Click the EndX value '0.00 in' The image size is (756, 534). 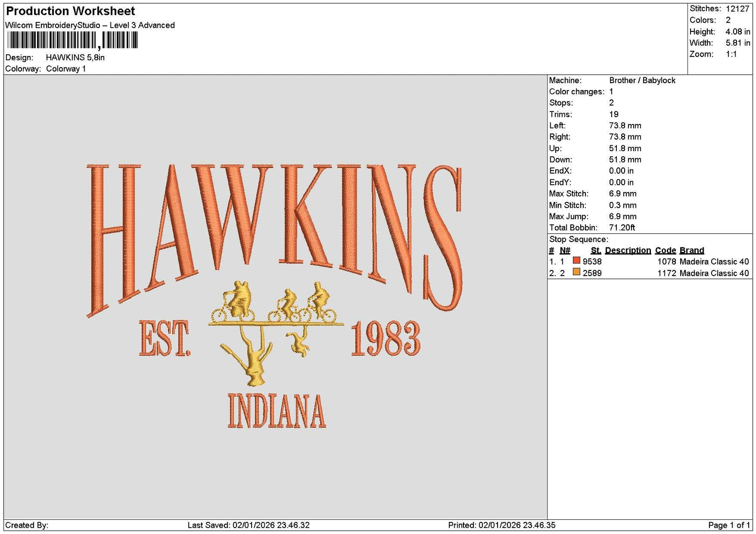[622, 171]
